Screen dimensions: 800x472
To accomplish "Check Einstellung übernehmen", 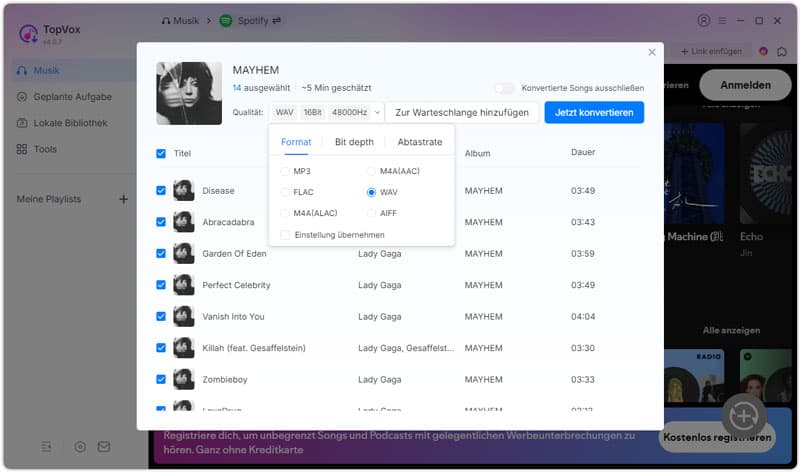I will click(285, 235).
